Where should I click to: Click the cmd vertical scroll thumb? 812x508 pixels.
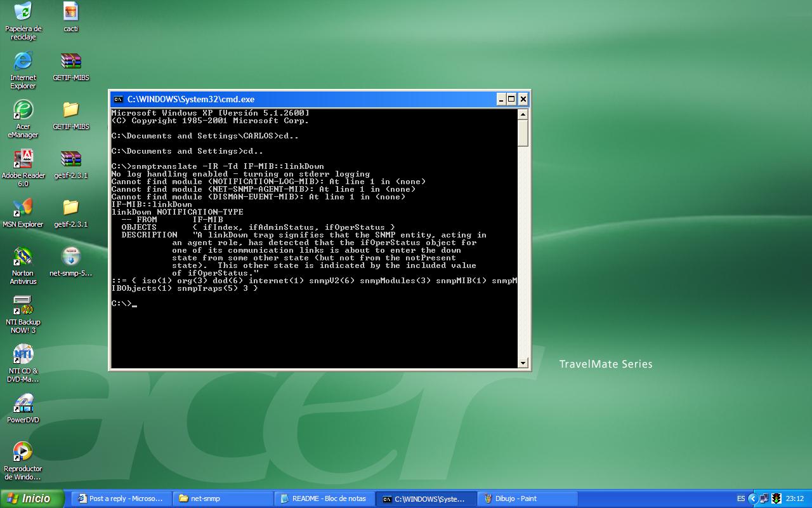tap(523, 133)
